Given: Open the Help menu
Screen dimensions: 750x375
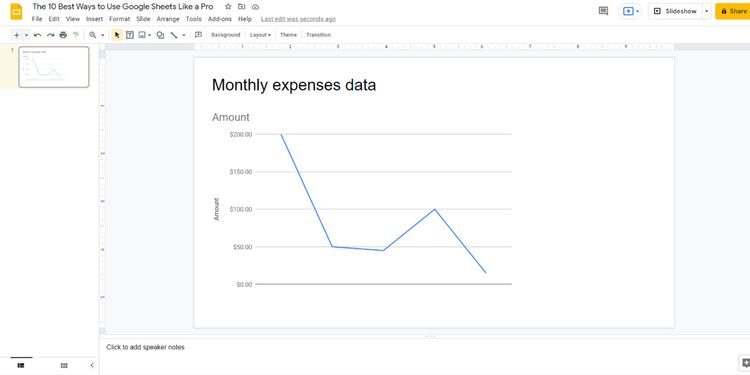Looking at the screenshot, I should coord(244,19).
